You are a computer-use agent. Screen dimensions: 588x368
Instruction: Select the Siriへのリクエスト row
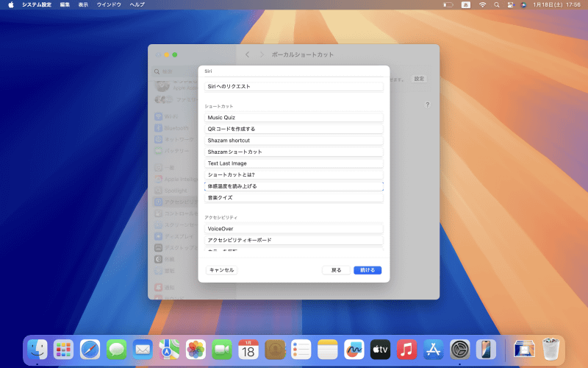click(293, 86)
